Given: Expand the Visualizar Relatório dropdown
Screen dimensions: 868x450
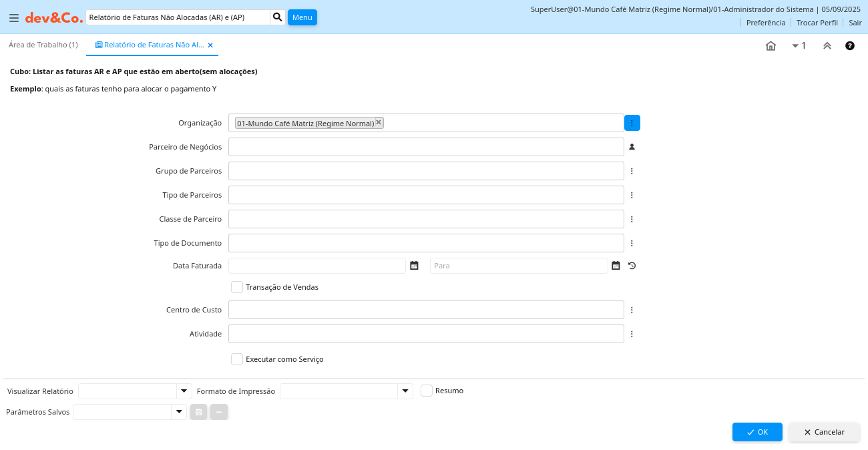Looking at the screenshot, I should (x=184, y=391).
